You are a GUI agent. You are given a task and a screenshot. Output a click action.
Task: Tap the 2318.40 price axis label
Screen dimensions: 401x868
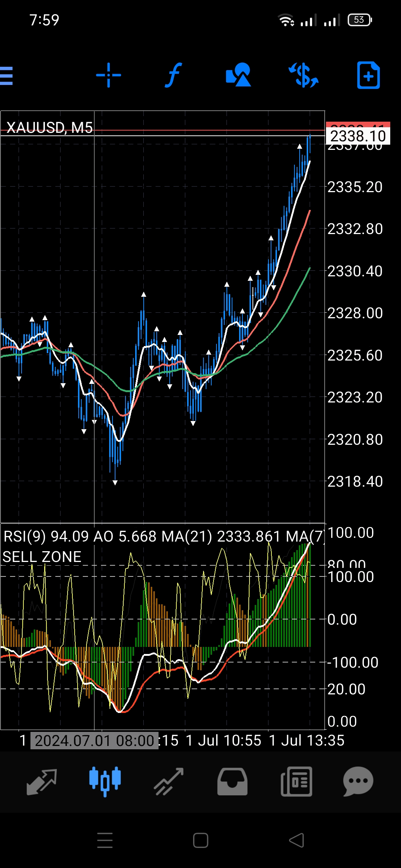tap(355, 481)
